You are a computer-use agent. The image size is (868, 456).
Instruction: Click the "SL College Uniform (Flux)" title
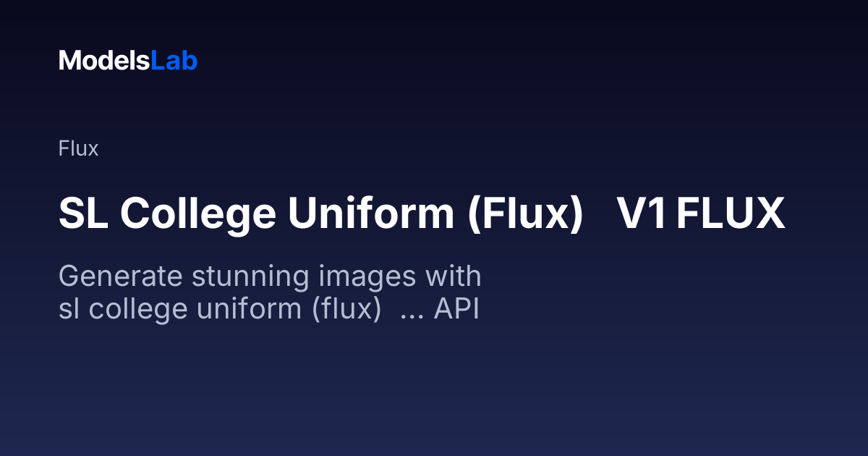tap(321, 215)
